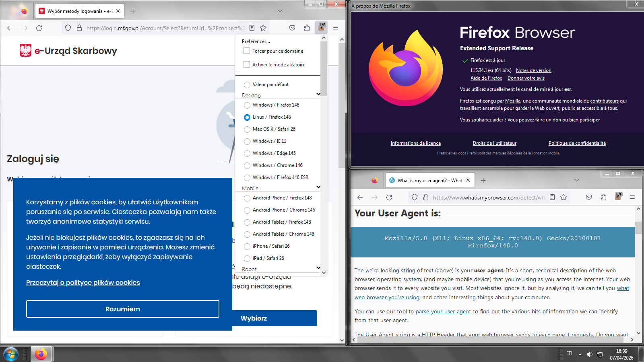The width and height of the screenshot is (644, 362).
Task: Open 'Przeczytaj o polityce plików cookies' link
Action: point(83,283)
